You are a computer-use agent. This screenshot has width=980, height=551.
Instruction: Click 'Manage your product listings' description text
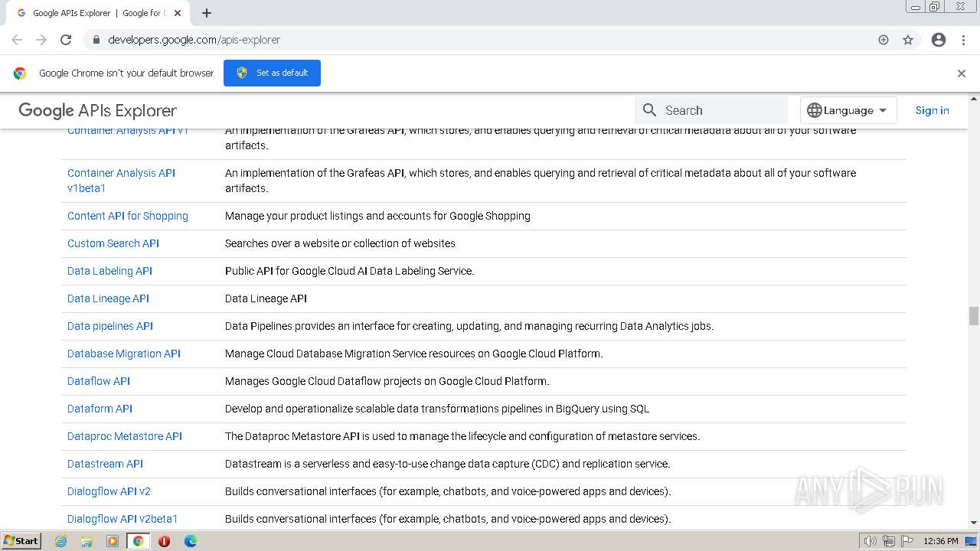click(377, 216)
